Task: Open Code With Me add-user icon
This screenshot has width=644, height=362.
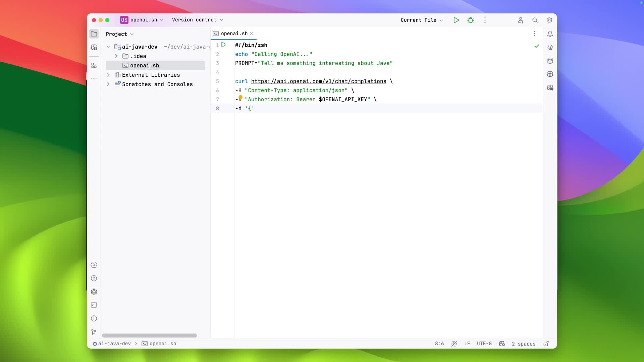Action: (x=521, y=20)
